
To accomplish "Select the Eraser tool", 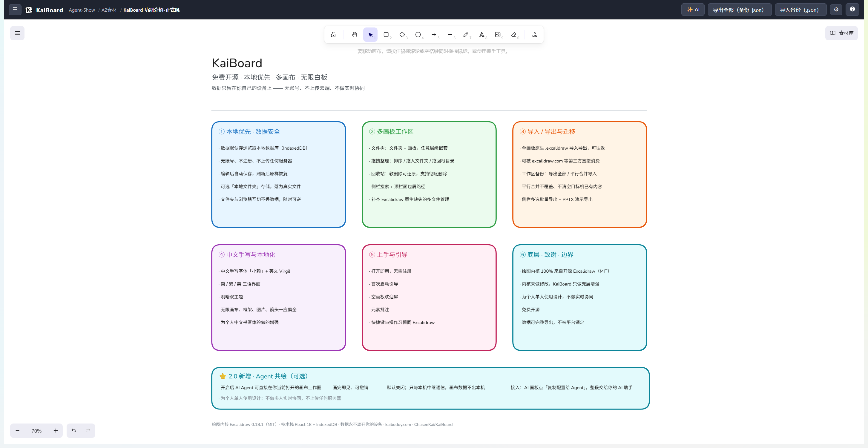I will pos(513,35).
